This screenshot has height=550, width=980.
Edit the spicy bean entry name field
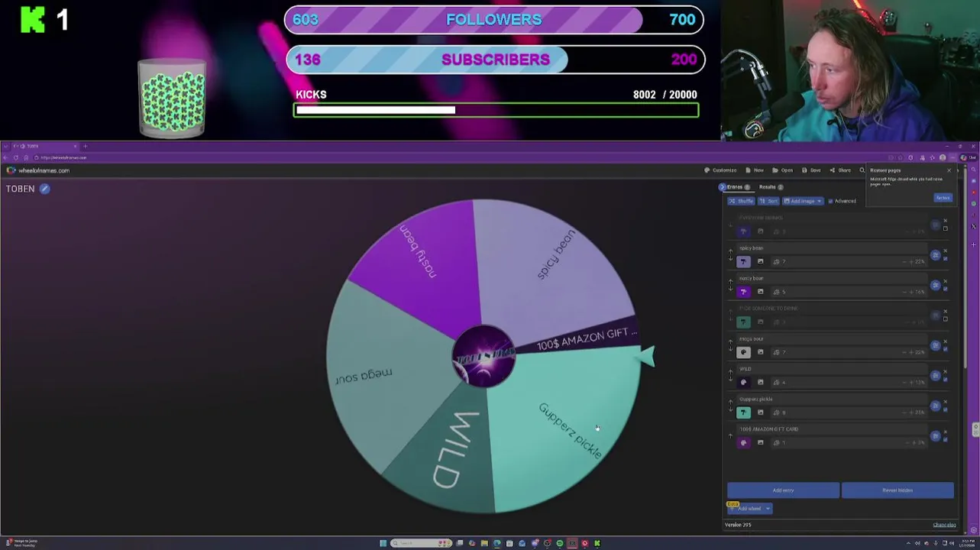coord(832,248)
